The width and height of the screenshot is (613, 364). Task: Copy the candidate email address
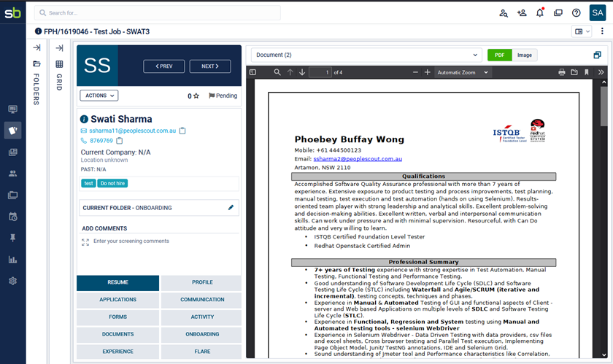pyautogui.click(x=182, y=131)
